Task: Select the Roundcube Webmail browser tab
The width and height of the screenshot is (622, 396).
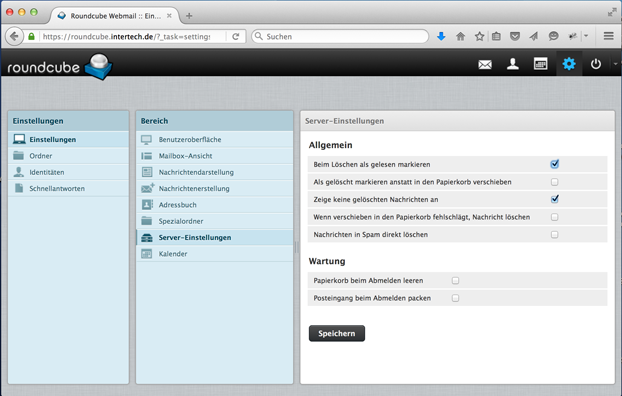Action: (x=115, y=16)
